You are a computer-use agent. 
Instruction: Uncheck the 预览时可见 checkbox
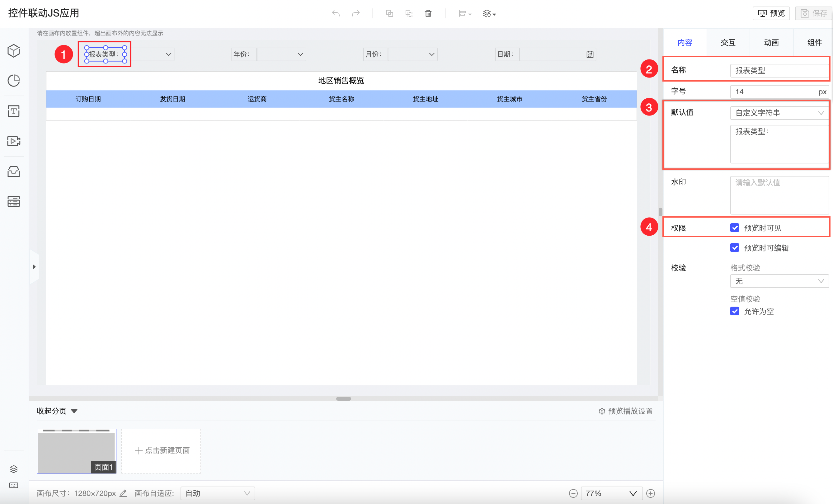point(734,228)
